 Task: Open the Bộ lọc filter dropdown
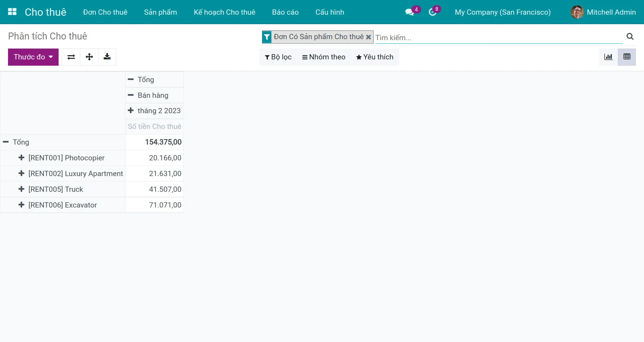(278, 57)
